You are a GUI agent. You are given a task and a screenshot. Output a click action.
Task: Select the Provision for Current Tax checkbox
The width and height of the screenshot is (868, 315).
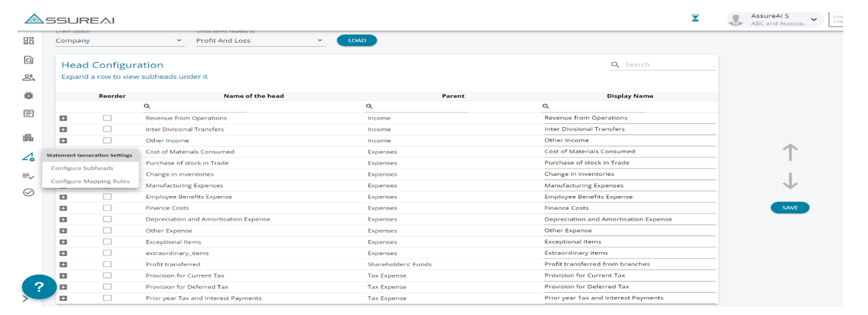pyautogui.click(x=107, y=276)
